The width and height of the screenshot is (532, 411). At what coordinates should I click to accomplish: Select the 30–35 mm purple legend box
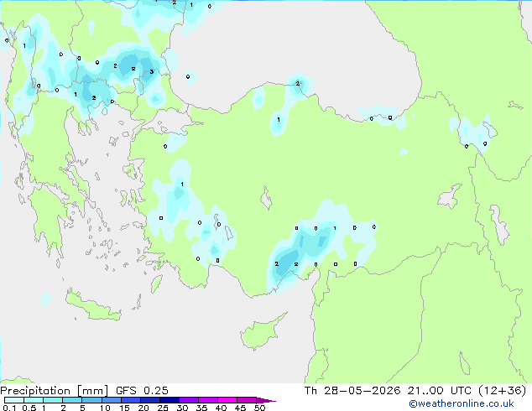189,400
